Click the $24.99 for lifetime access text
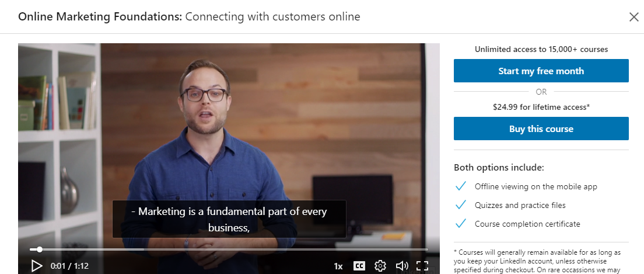 541,107
